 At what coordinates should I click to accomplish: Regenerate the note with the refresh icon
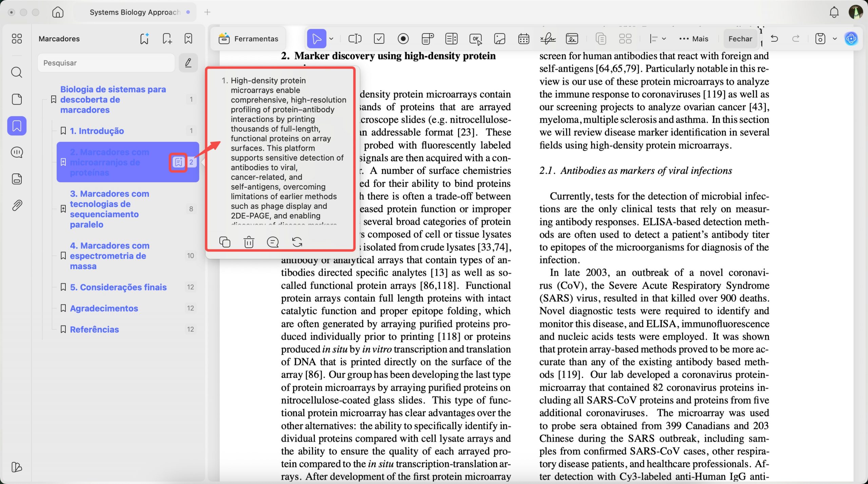(297, 242)
